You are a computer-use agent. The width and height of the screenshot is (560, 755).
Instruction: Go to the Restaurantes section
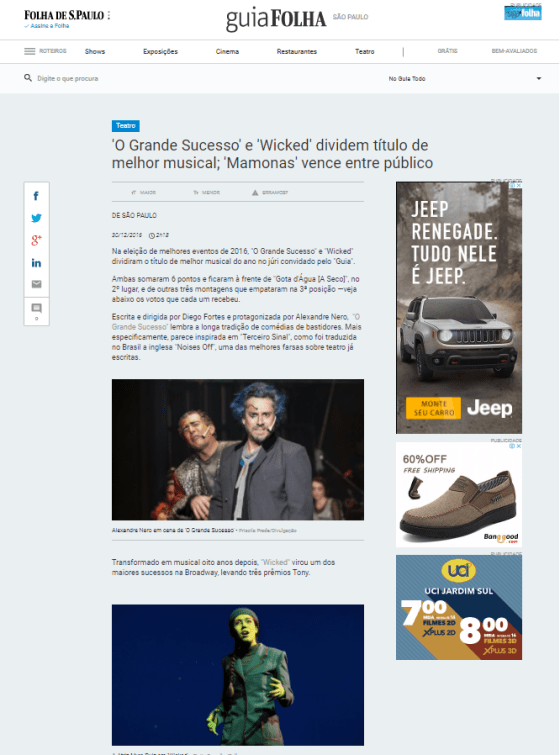297,52
